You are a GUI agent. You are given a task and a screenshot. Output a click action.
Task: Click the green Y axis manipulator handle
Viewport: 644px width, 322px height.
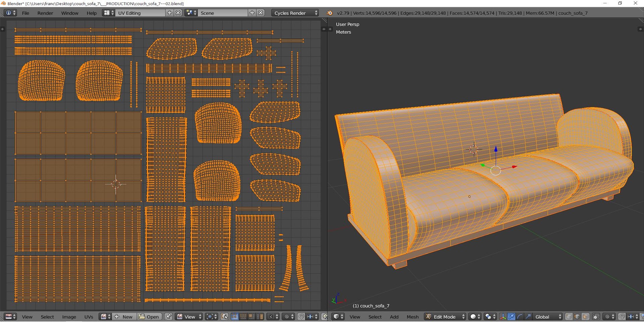tap(483, 165)
